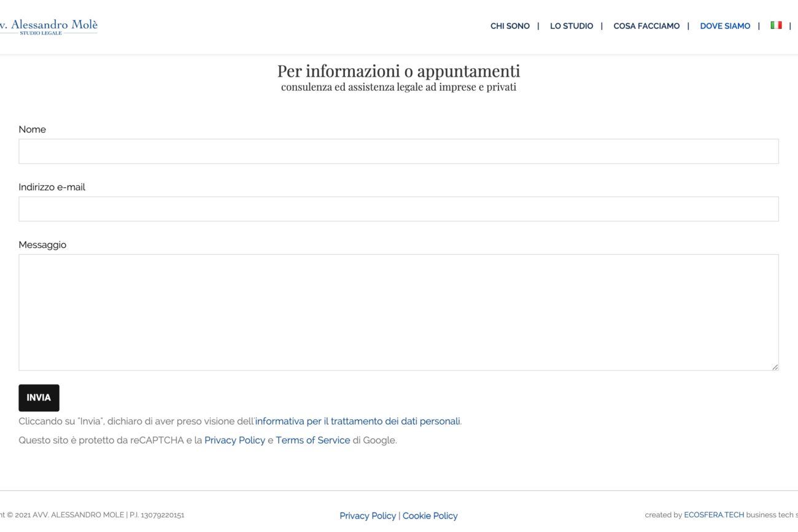Open Google Privacy Policy link in reCAPTCHA notice
The width and height of the screenshot is (798, 532).
(x=234, y=440)
